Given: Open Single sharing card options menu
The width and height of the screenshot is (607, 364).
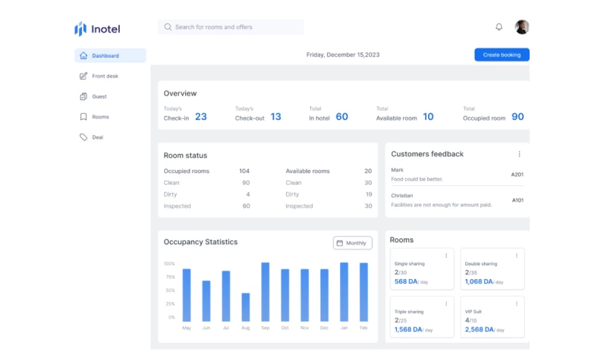Looking at the screenshot, I should [x=446, y=256].
